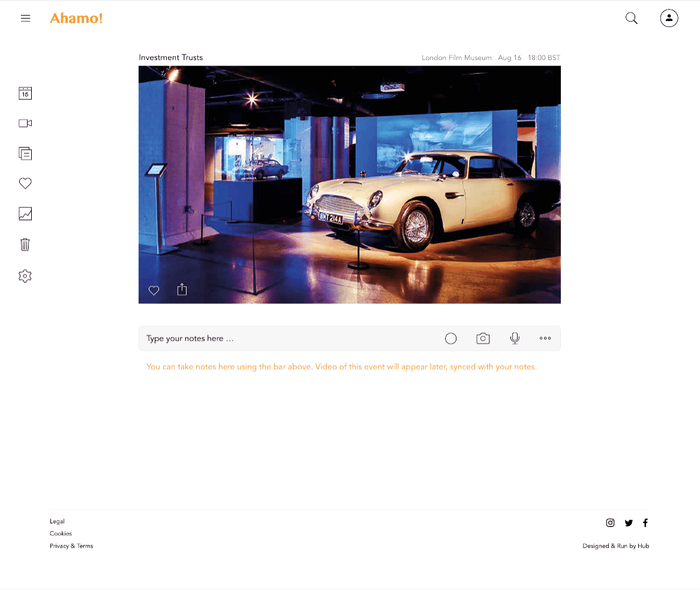Add a photo with the camera icon
This screenshot has width=700, height=590.
[x=483, y=339]
